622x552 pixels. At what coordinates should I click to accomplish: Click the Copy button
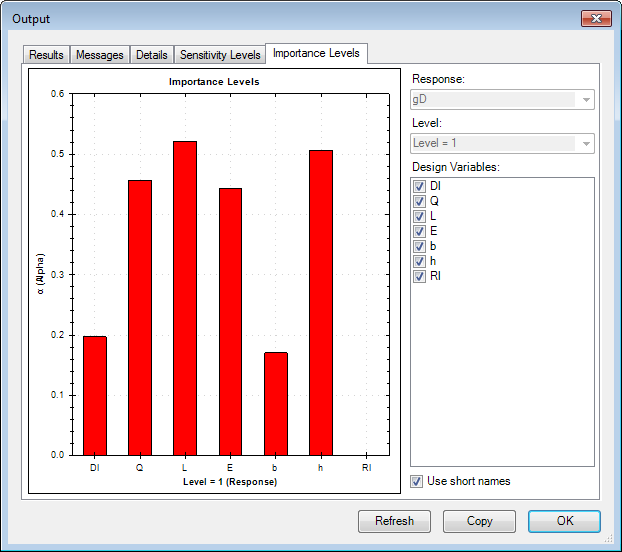point(479,521)
